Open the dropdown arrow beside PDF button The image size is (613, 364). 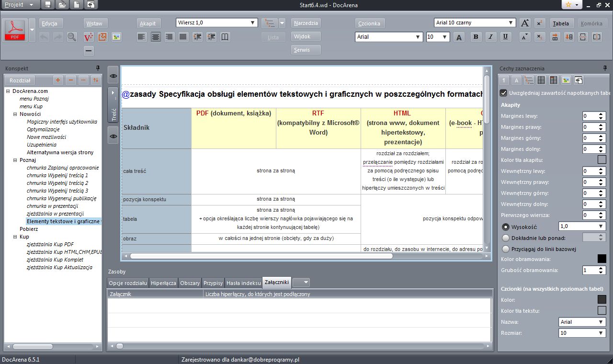tap(32, 31)
